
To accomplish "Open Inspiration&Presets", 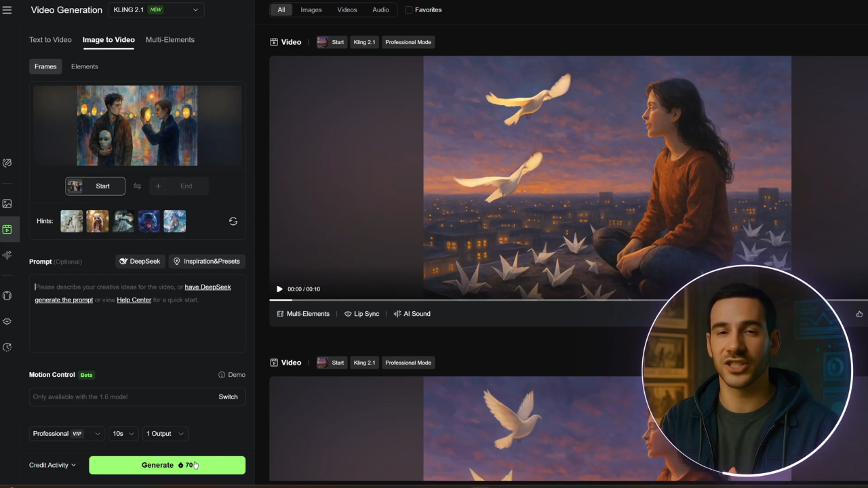I will (207, 261).
